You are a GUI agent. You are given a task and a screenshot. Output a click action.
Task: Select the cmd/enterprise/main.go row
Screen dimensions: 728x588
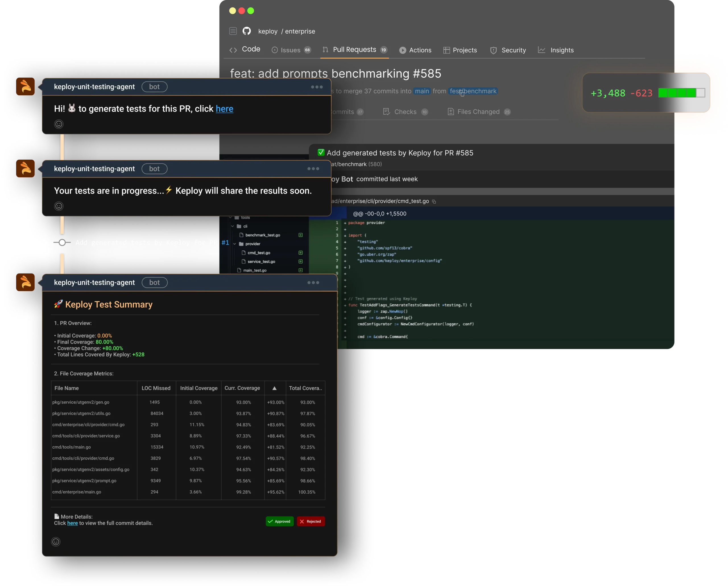pos(188,492)
